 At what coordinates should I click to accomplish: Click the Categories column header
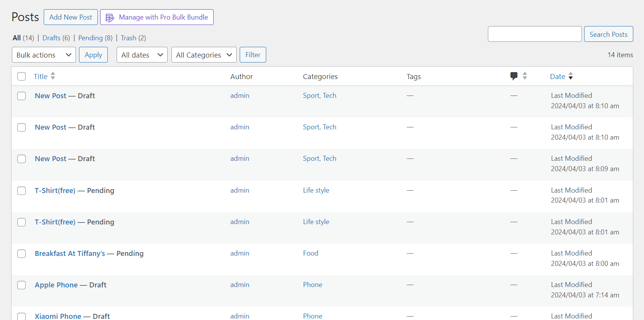tap(320, 76)
